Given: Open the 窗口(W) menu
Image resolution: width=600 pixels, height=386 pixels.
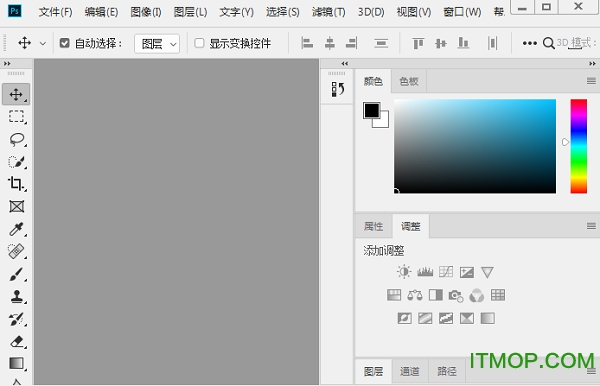Looking at the screenshot, I should point(462,12).
